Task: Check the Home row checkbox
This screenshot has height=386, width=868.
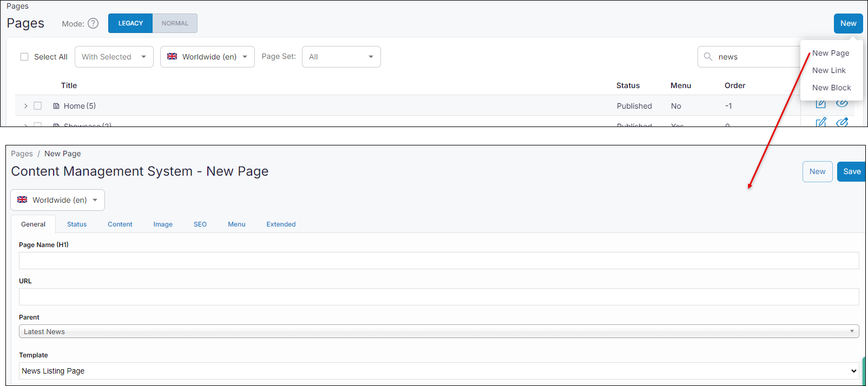Action: (x=38, y=106)
